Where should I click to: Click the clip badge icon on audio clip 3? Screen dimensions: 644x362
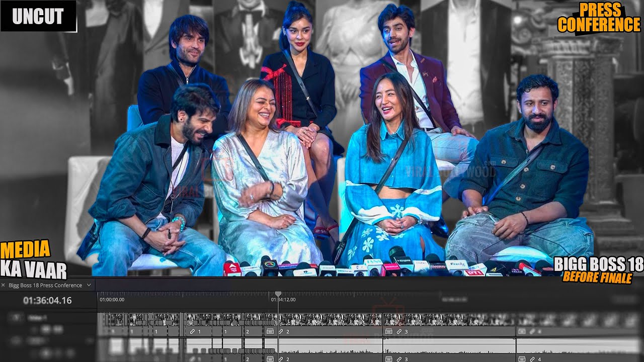(x=388, y=359)
